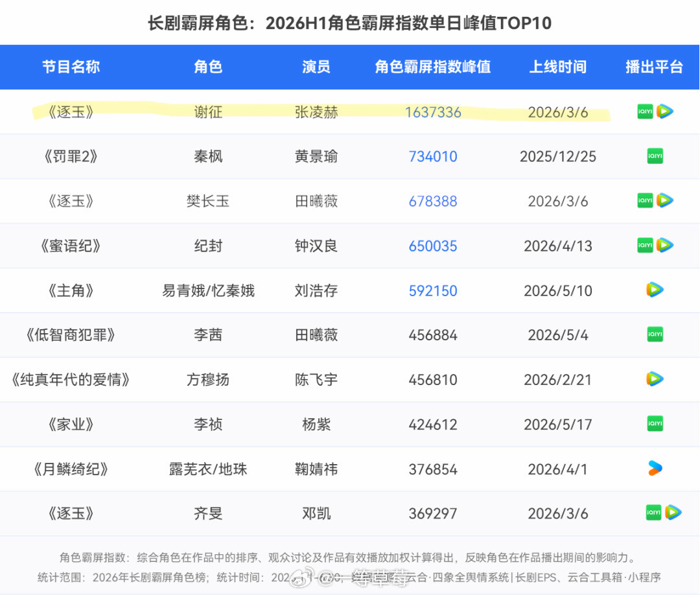Click the index value 592150
This screenshot has width=700, height=595.
[433, 290]
